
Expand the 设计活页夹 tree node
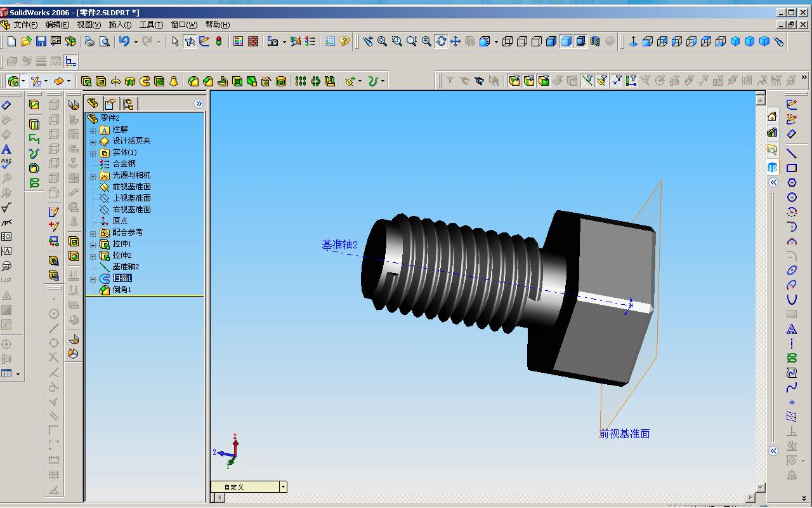93,142
